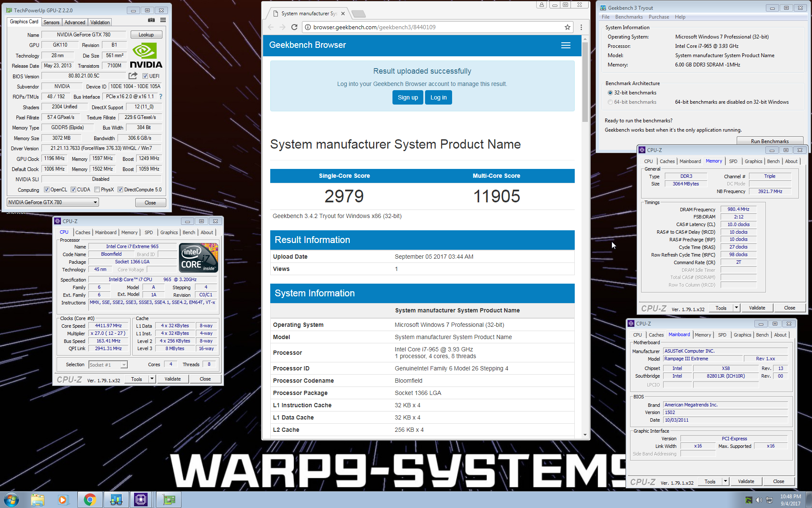This screenshot has width=812, height=508.
Task: Click the Close button in GPU-Z
Action: (150, 203)
